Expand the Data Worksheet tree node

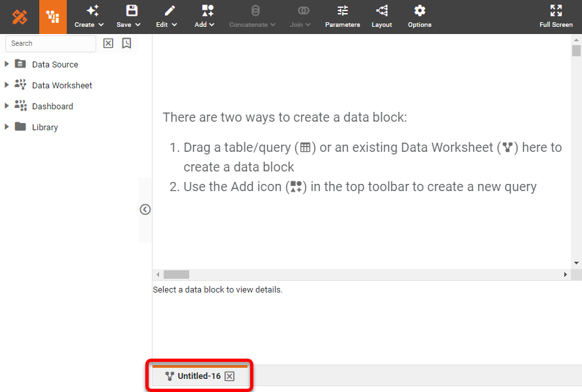point(7,85)
